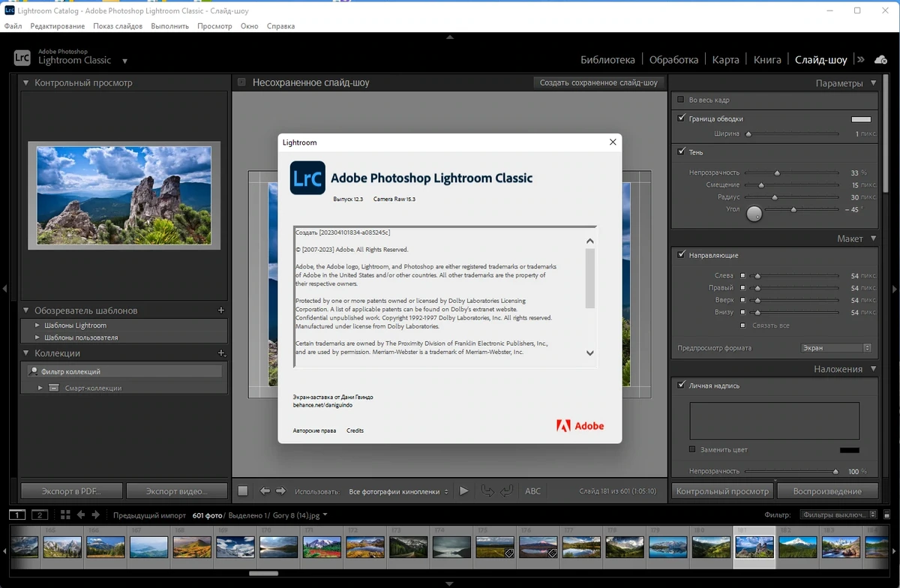This screenshot has width=900, height=588.
Task: Open the Файл menu
Action: (x=13, y=26)
